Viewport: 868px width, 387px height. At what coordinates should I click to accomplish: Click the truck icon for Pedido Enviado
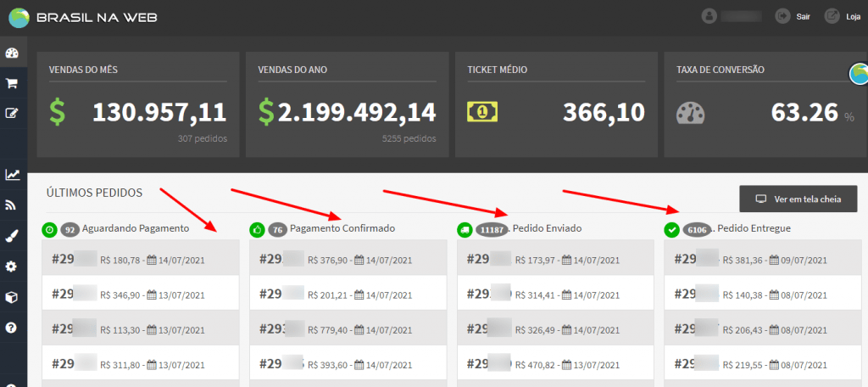click(x=465, y=229)
